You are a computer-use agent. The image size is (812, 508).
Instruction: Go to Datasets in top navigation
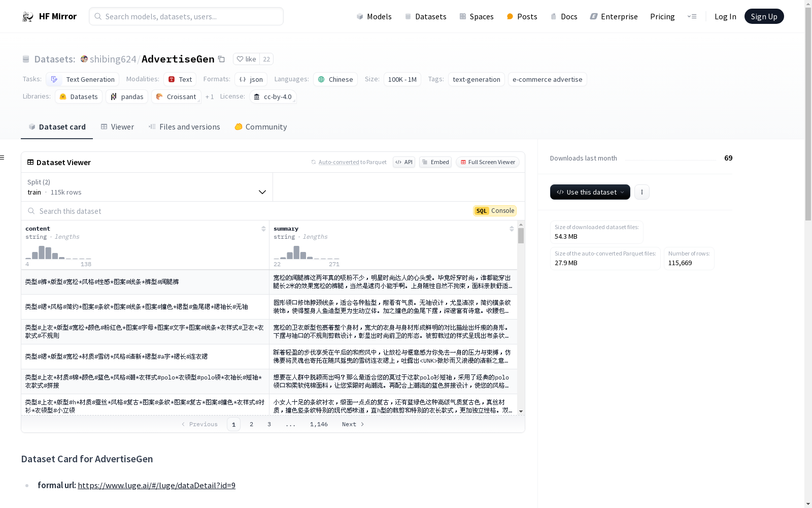tap(425, 16)
